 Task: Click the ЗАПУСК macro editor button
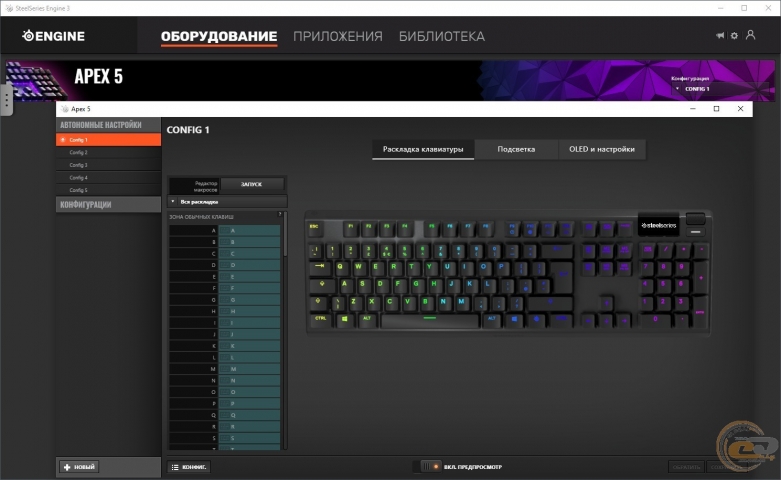click(x=252, y=184)
